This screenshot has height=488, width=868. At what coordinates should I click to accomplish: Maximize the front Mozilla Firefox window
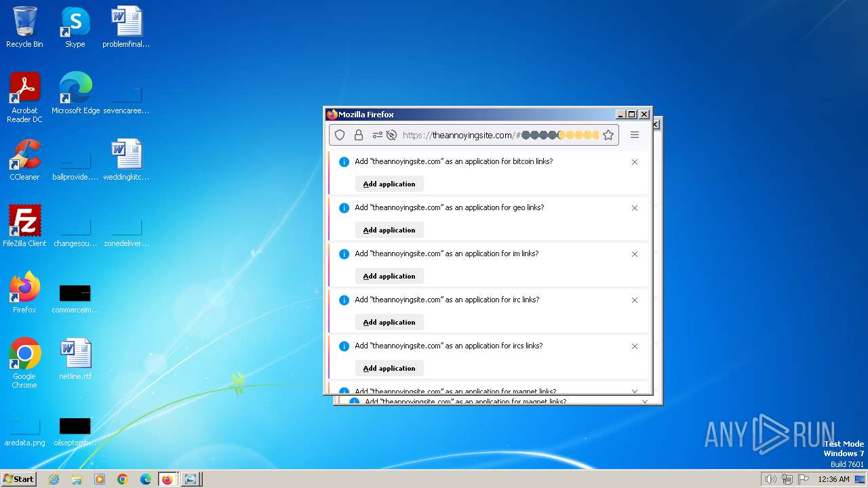(x=632, y=115)
